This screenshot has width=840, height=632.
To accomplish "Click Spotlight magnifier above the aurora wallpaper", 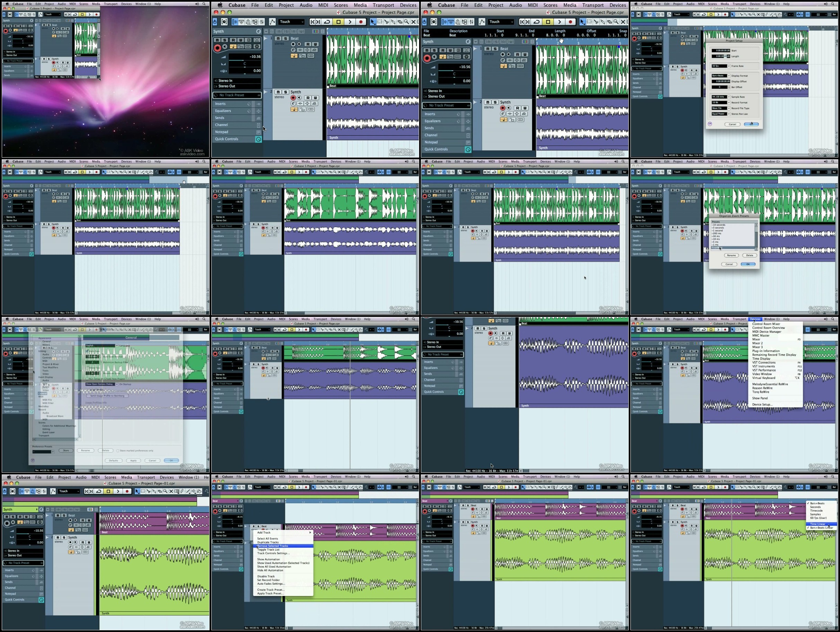I will (204, 4).
